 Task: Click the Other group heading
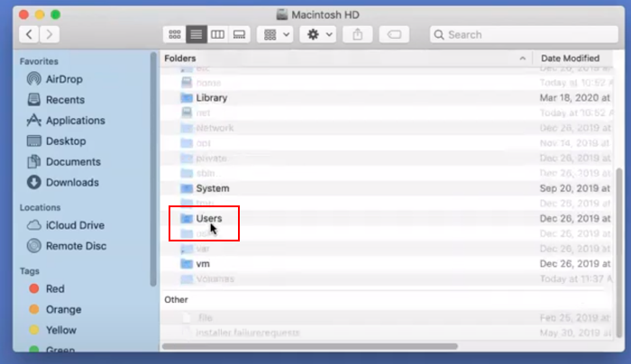click(x=176, y=300)
